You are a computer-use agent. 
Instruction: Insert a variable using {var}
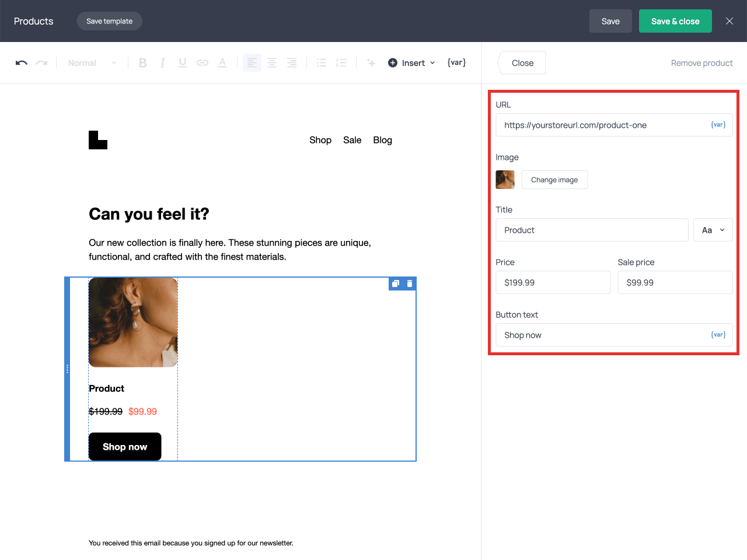(x=456, y=62)
